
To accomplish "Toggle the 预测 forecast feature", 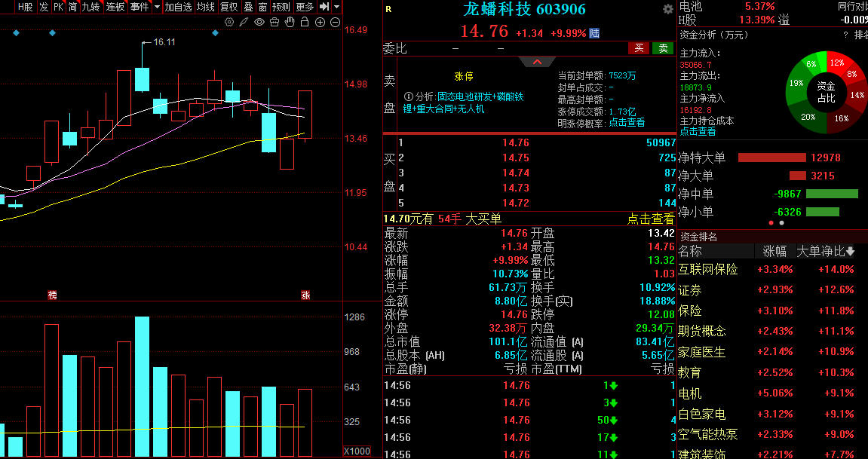I will pyautogui.click(x=281, y=7).
